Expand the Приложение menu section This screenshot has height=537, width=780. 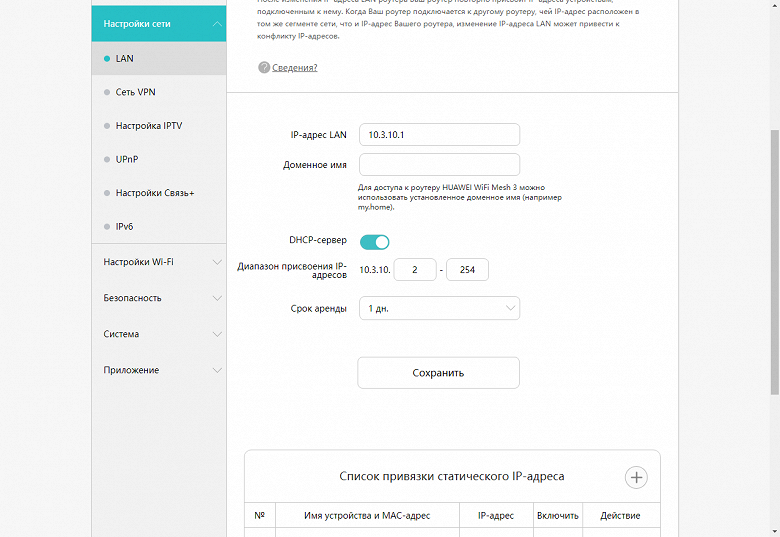coord(158,370)
